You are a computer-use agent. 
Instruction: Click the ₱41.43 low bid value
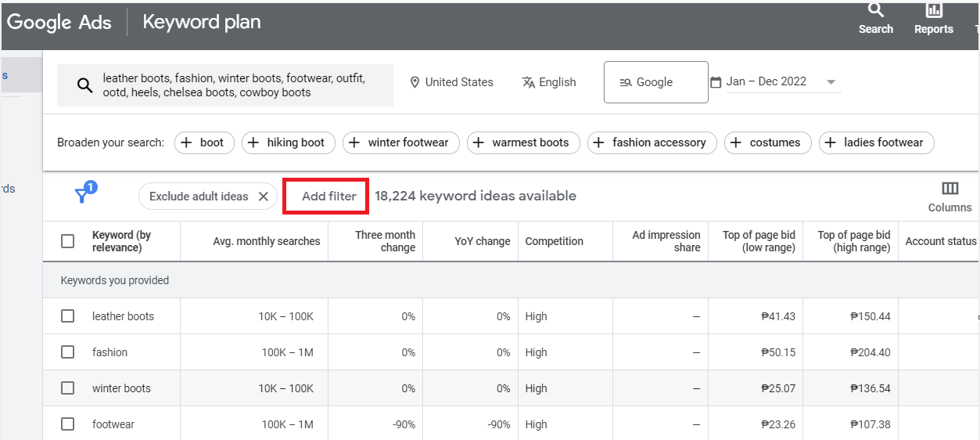click(x=778, y=316)
